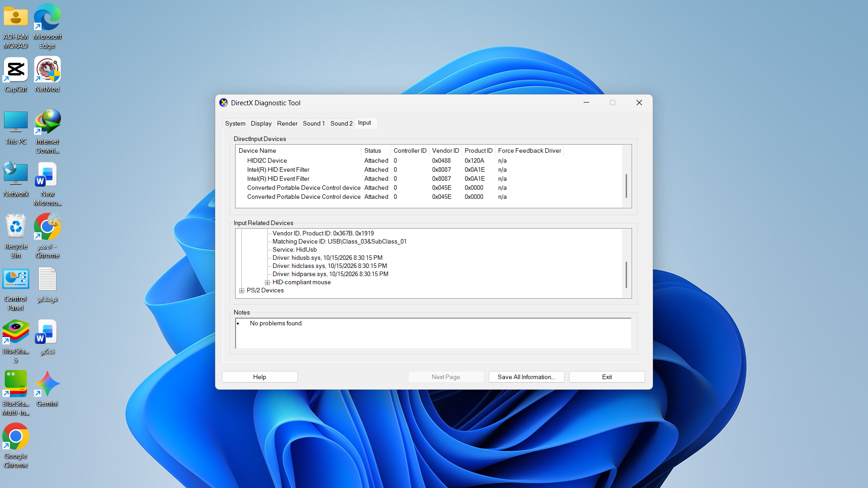Minimize the DirectX Diagnostic Tool window
Image resolution: width=868 pixels, height=488 pixels.
click(586, 103)
